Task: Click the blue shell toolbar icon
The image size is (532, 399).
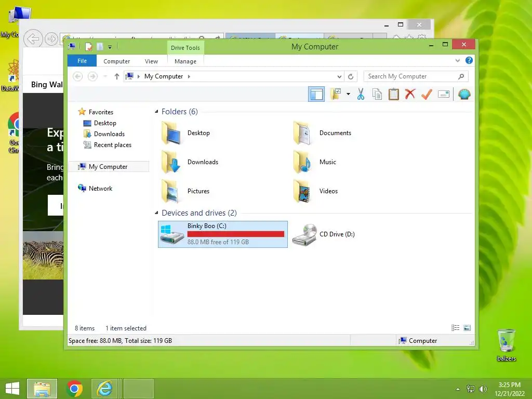Action: (464, 94)
